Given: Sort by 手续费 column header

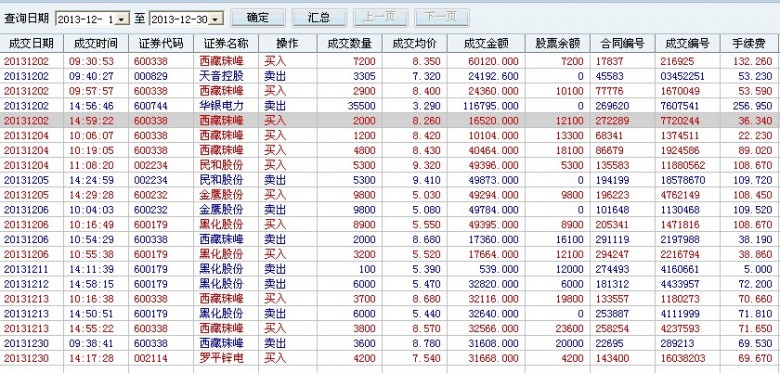Looking at the screenshot, I should pyautogui.click(x=748, y=44).
